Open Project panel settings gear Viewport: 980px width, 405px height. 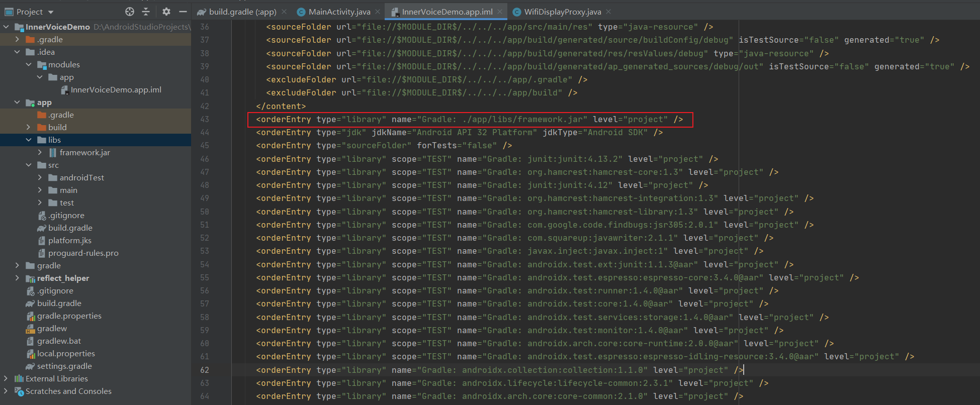coord(166,12)
